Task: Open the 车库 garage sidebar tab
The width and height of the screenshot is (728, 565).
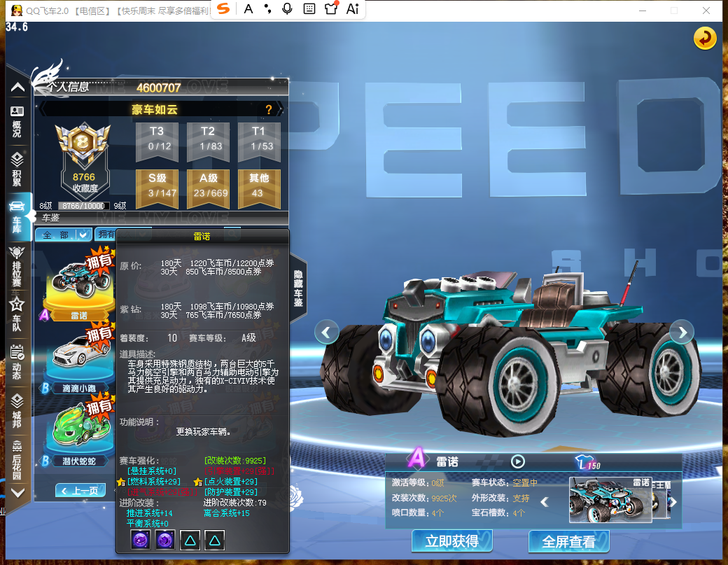Action: pyautogui.click(x=17, y=217)
